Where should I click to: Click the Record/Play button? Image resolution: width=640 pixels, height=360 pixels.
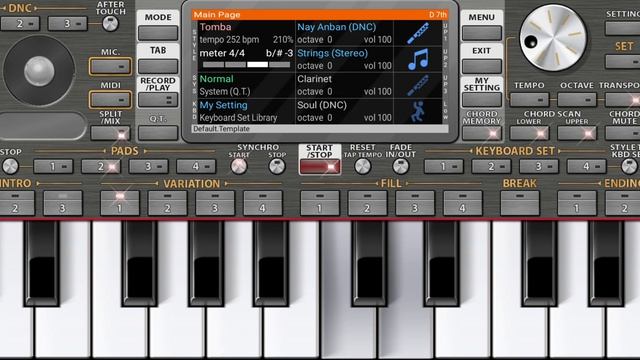pyautogui.click(x=158, y=100)
